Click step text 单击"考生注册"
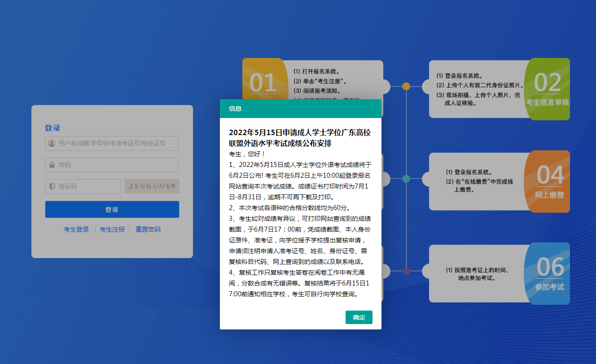This screenshot has width=596, height=364. [320, 81]
